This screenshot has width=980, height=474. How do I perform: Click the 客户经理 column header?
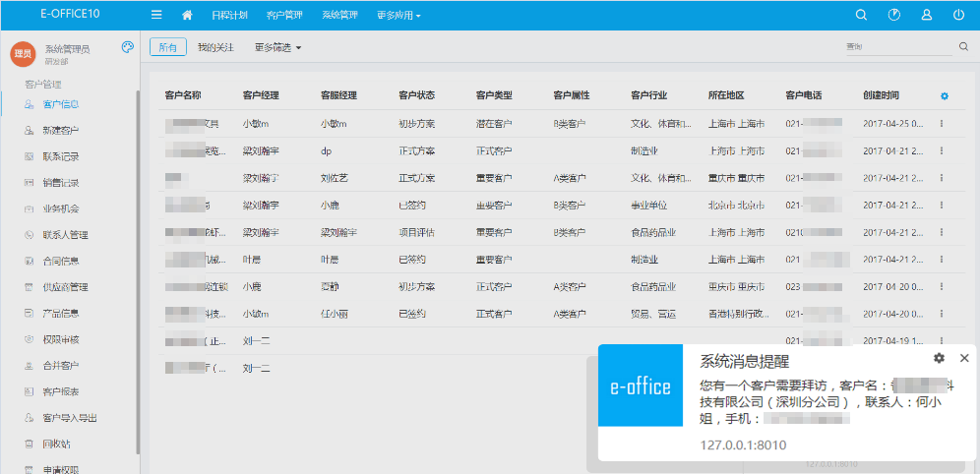pyautogui.click(x=261, y=96)
